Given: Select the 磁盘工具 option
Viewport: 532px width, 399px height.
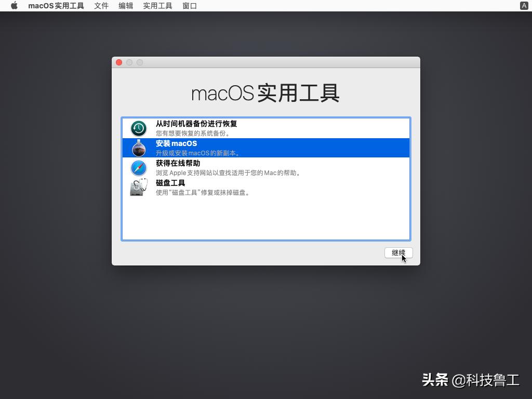Looking at the screenshot, I should click(208, 187).
